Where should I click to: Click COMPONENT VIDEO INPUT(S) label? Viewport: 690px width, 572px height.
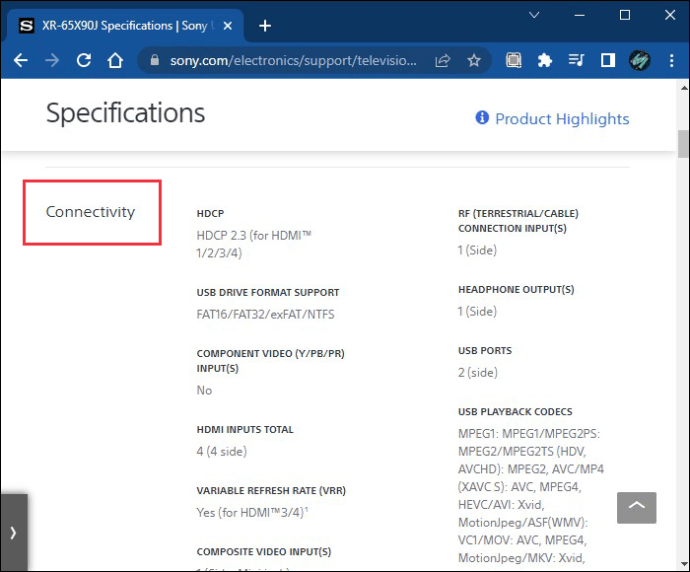click(x=270, y=361)
